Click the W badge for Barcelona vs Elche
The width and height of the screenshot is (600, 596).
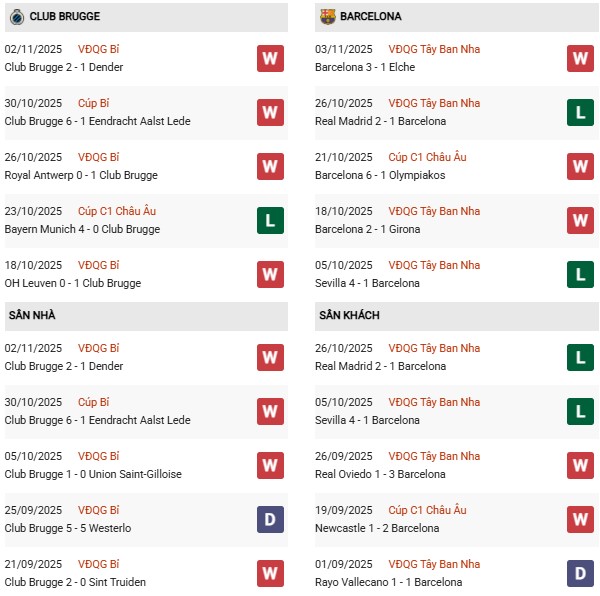coord(580,58)
